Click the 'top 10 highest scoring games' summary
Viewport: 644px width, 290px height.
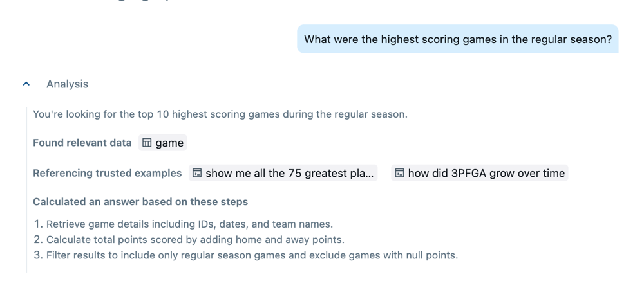(220, 114)
